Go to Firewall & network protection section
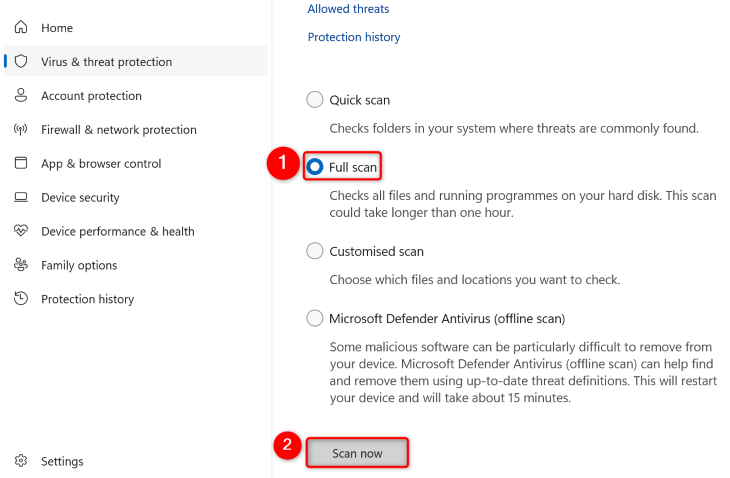 118,130
